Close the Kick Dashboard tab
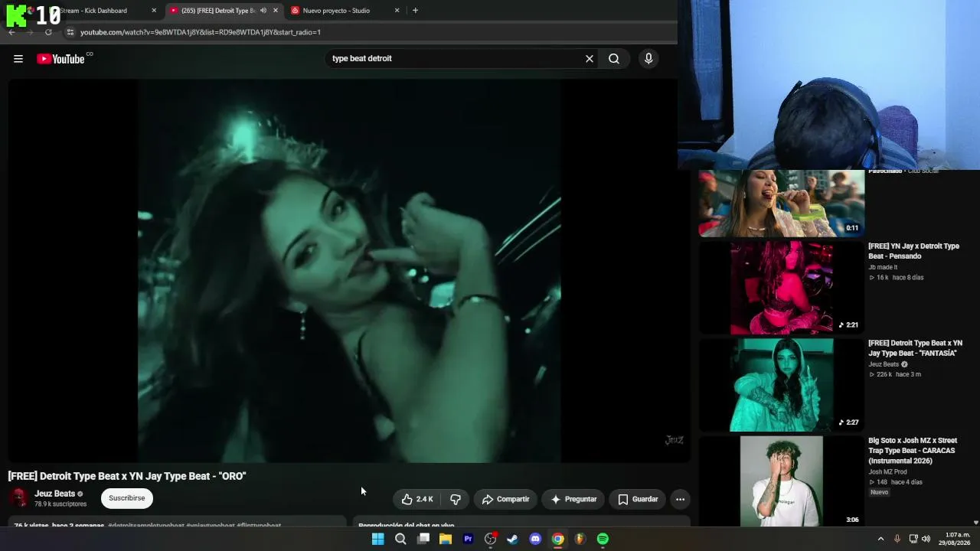980x551 pixels. pos(154,11)
